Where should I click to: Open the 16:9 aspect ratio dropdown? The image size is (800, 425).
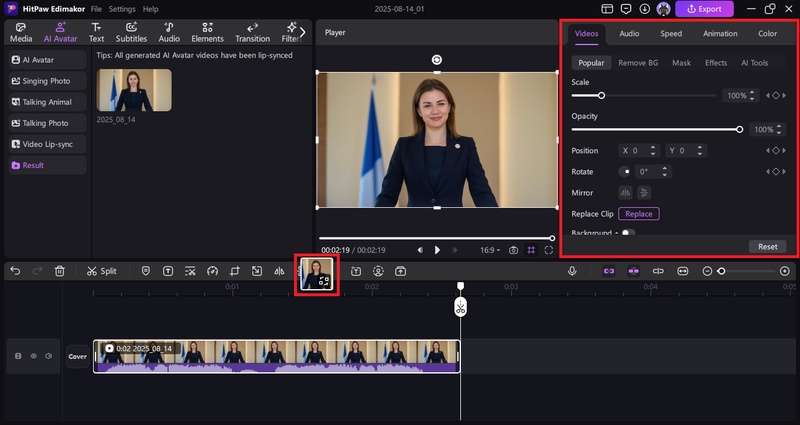point(490,251)
